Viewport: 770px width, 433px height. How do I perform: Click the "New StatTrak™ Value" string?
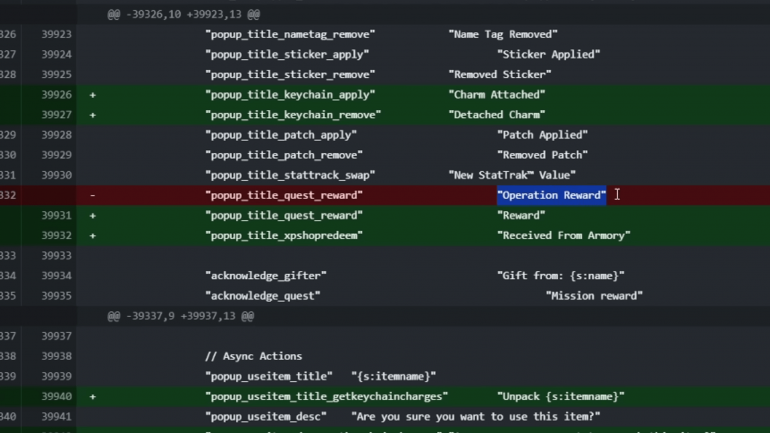pyautogui.click(x=512, y=175)
